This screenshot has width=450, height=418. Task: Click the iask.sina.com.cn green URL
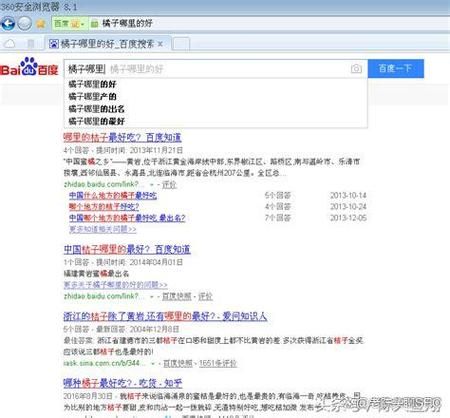[x=104, y=363]
